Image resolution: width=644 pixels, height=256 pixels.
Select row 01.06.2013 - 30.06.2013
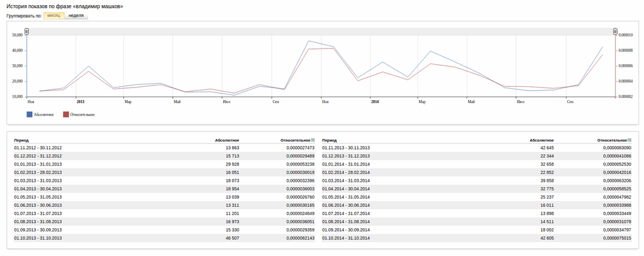point(164,205)
